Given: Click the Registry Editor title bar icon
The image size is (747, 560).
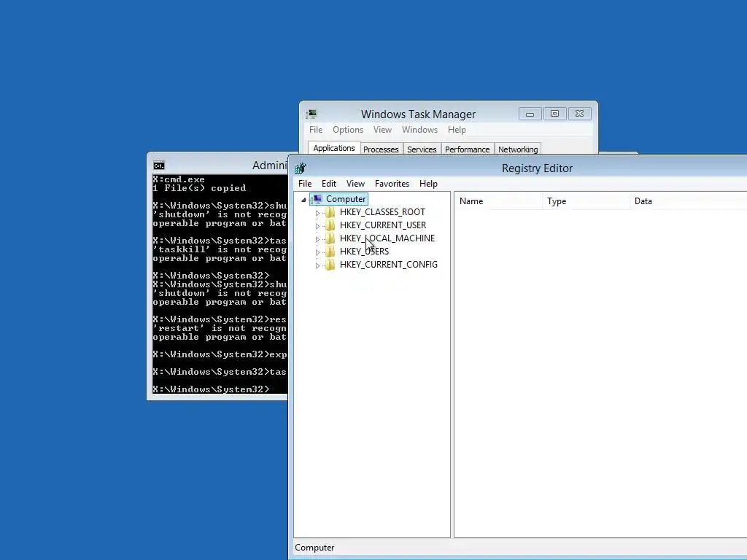Looking at the screenshot, I should 301,168.
